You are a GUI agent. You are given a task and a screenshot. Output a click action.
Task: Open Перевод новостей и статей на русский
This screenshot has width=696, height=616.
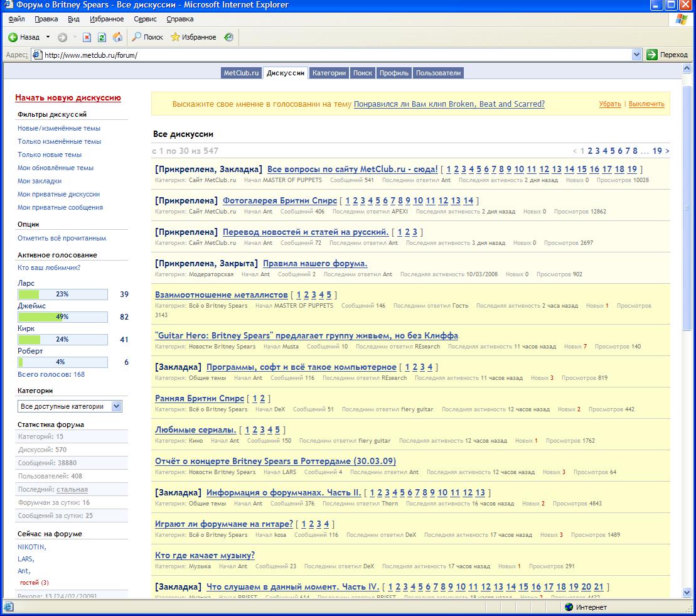click(306, 232)
